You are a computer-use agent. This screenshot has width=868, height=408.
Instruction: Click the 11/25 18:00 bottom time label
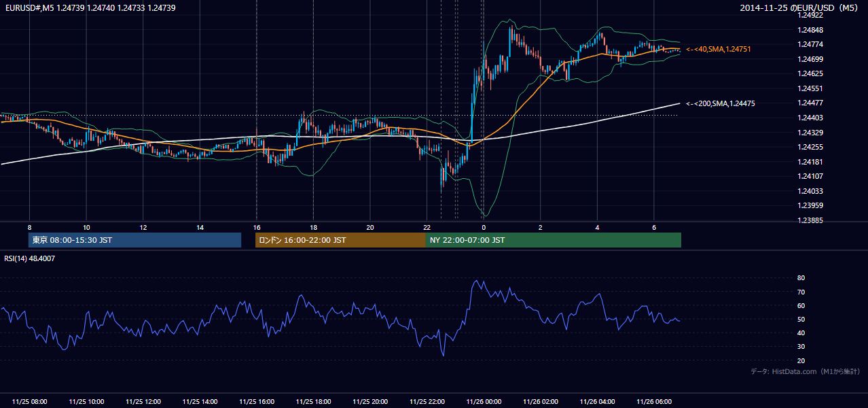[313, 402]
